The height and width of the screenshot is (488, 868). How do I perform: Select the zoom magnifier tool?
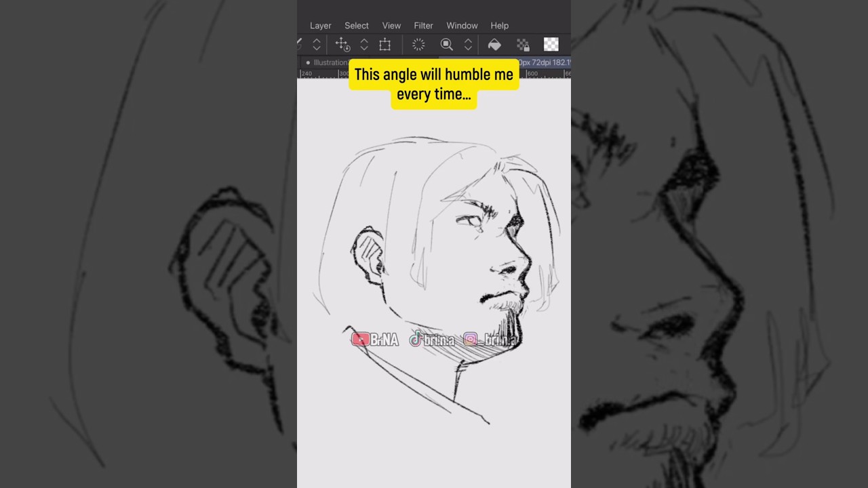pyautogui.click(x=446, y=45)
